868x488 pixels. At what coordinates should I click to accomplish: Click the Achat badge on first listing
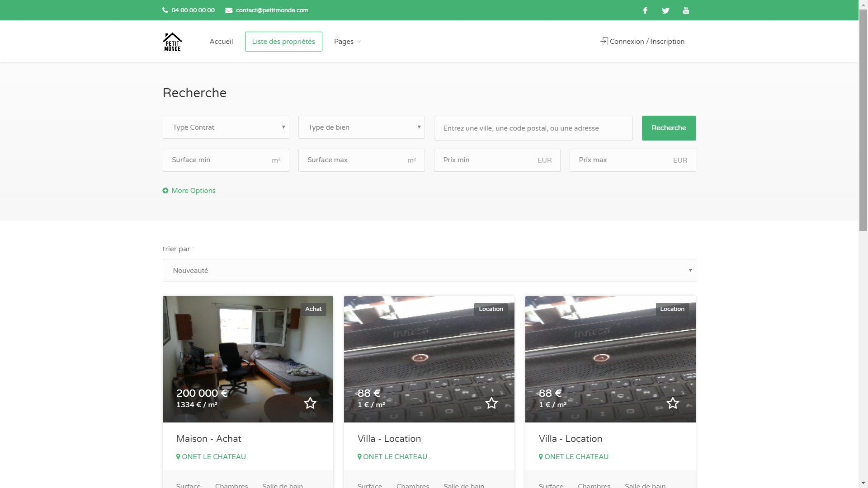[x=313, y=309]
